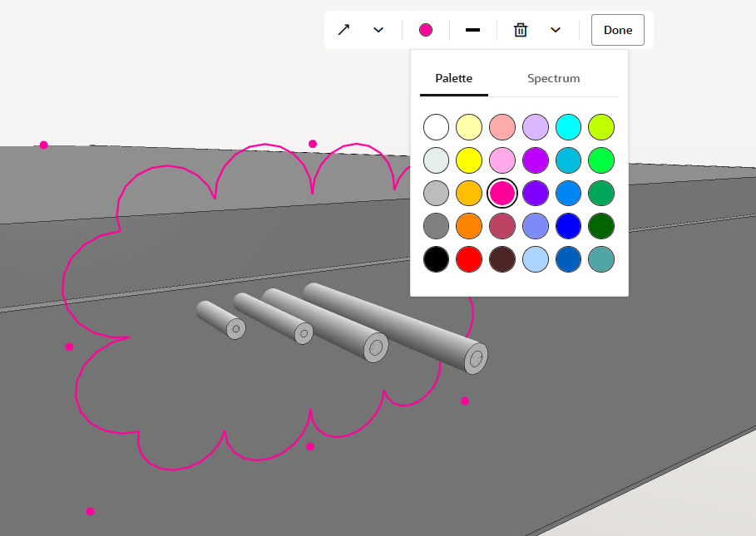Screen dimensions: 756x536
Task: Pick the cyan swatch
Action: tap(568, 127)
